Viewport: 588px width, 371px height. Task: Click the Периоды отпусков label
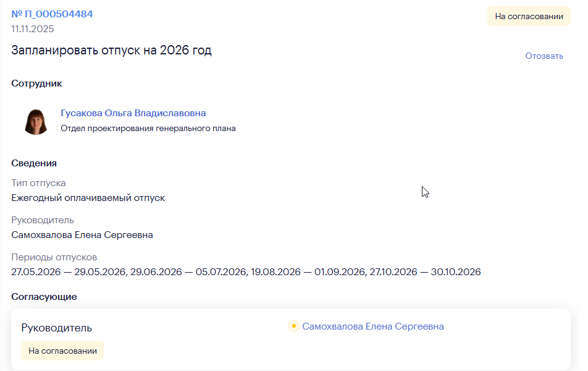[x=54, y=257]
